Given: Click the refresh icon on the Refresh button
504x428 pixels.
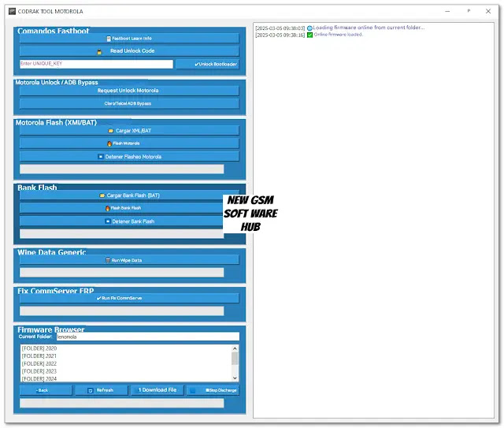Looking at the screenshot, I should (91, 391).
